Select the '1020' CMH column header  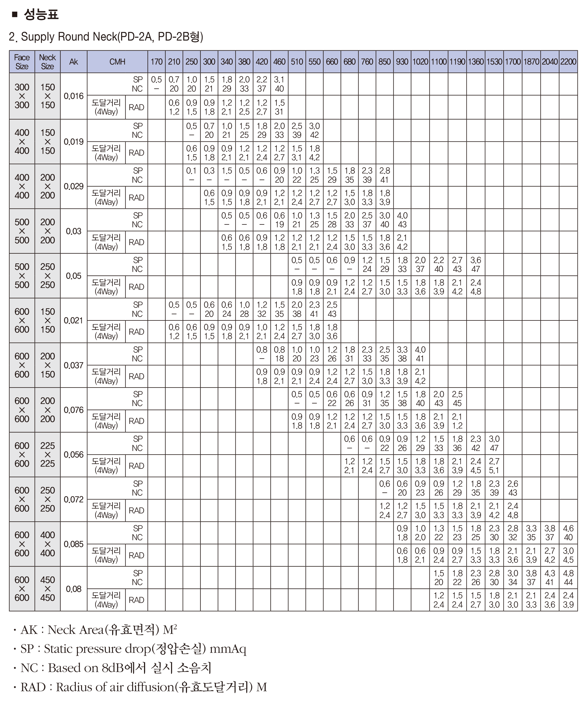coord(420,62)
